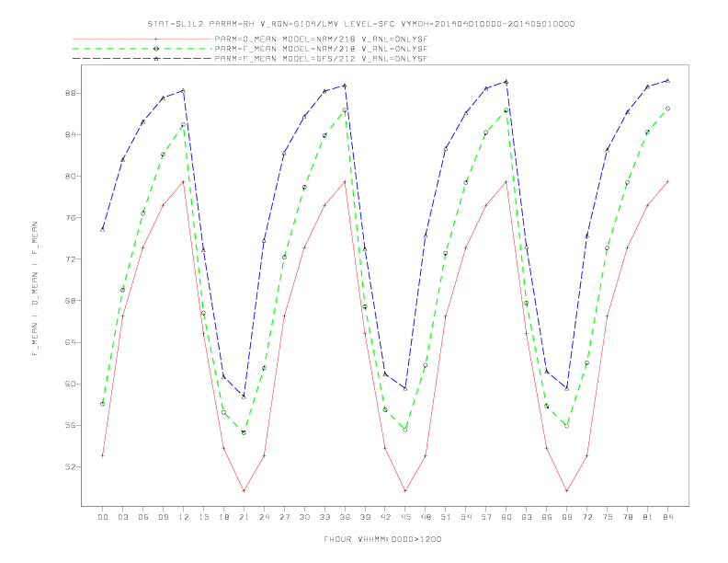Click the x-axis tick label 45
728x563 pixels.
click(405, 517)
